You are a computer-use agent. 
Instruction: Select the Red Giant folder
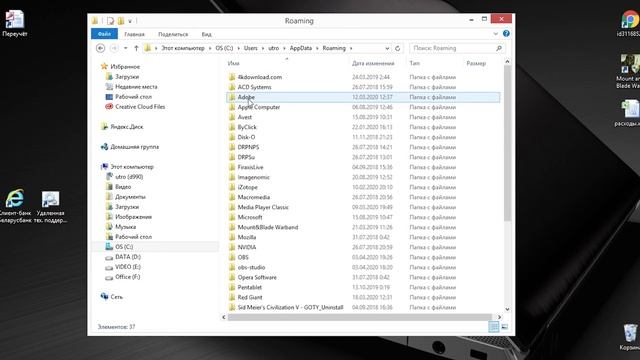pos(250,297)
